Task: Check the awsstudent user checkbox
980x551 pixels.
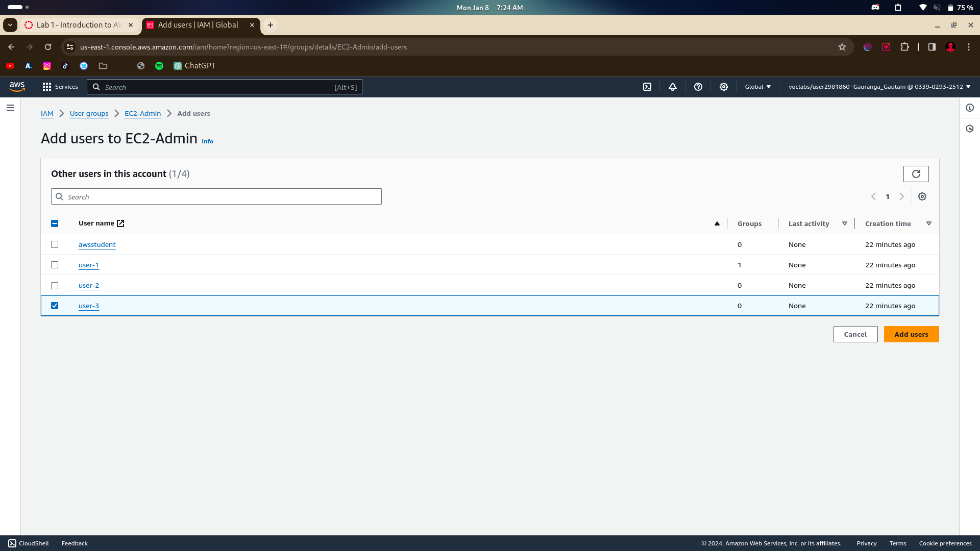Action: (x=55, y=244)
